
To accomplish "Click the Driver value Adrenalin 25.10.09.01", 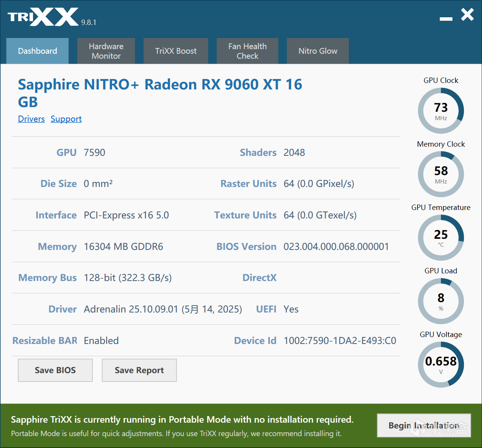I will click(163, 309).
